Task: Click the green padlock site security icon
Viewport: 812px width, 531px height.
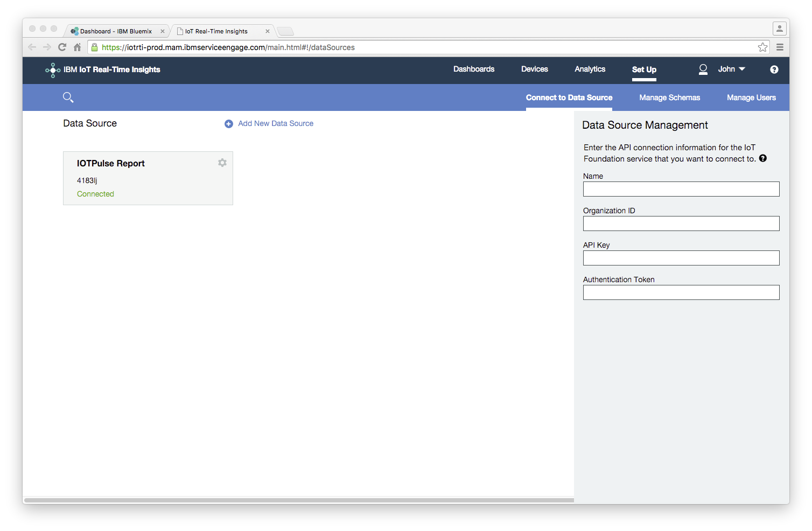Action: [95, 47]
